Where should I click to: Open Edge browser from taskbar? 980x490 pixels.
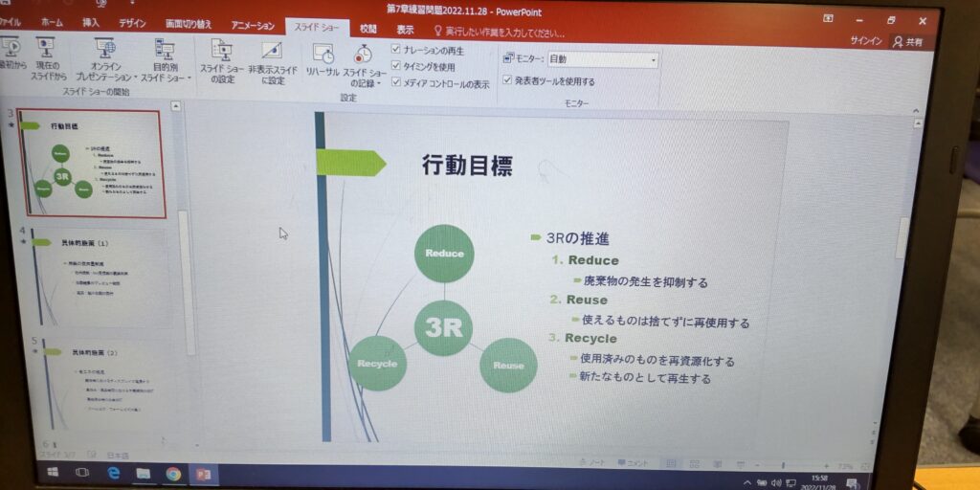pos(113,473)
